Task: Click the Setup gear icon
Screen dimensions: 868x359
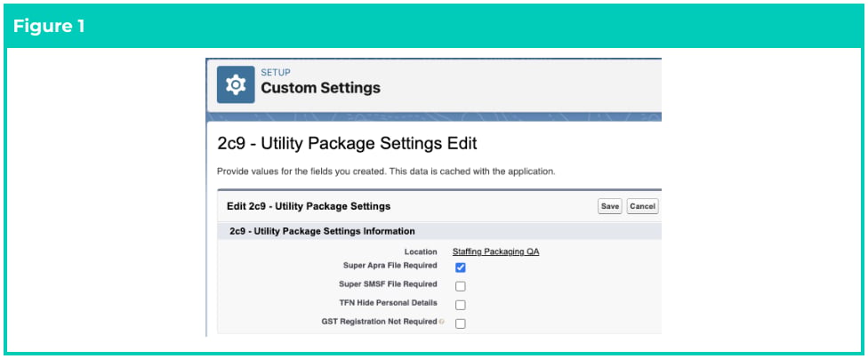Action: point(236,84)
